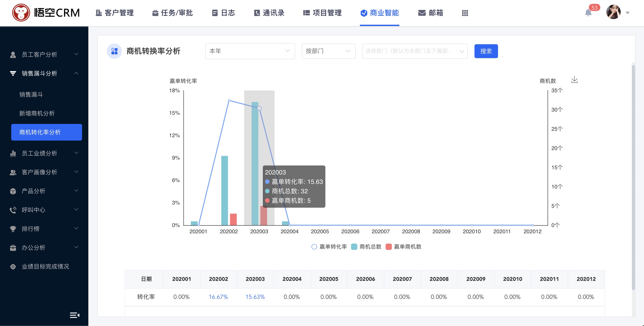Download the chart with the download icon
The width and height of the screenshot is (644, 326).
pos(574,80)
